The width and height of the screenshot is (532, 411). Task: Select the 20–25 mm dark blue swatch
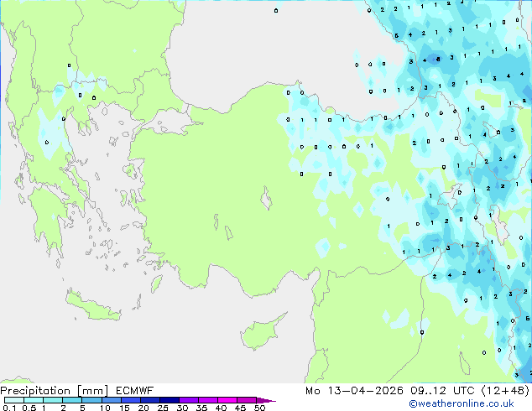click(149, 400)
